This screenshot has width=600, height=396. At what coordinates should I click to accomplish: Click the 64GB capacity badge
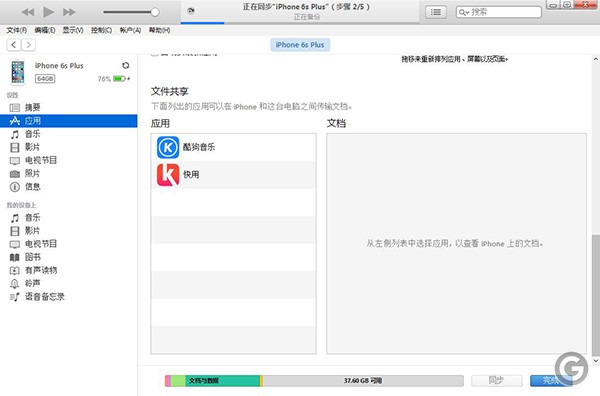click(x=45, y=78)
